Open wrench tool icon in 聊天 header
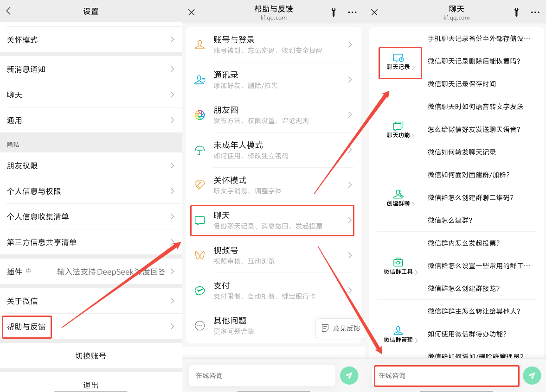Image resolution: width=546 pixels, height=392 pixels. tap(516, 13)
